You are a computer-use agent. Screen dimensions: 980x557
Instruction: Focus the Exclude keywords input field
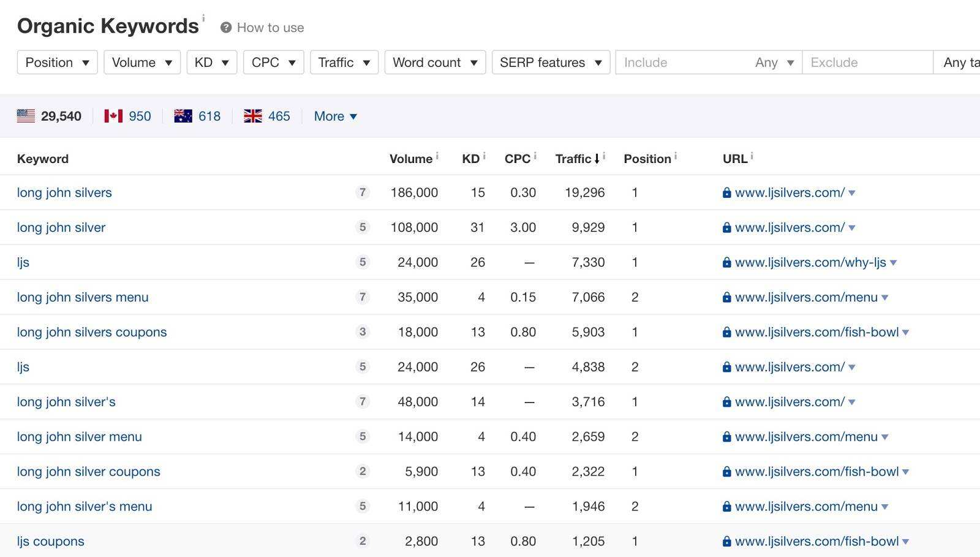point(867,63)
